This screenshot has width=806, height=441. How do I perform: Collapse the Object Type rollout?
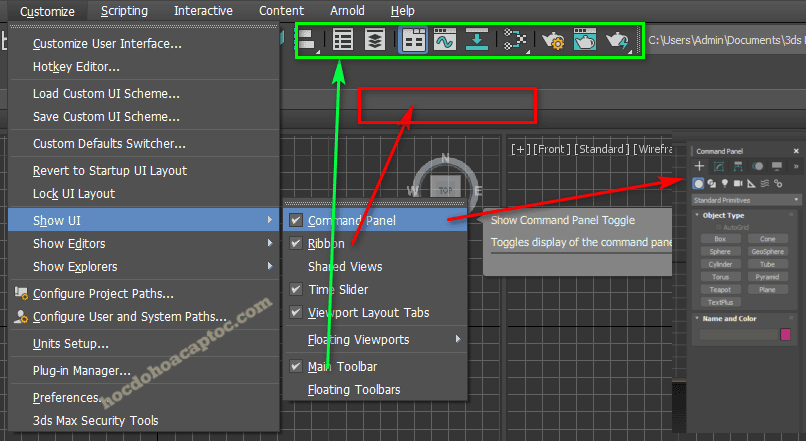click(x=723, y=215)
